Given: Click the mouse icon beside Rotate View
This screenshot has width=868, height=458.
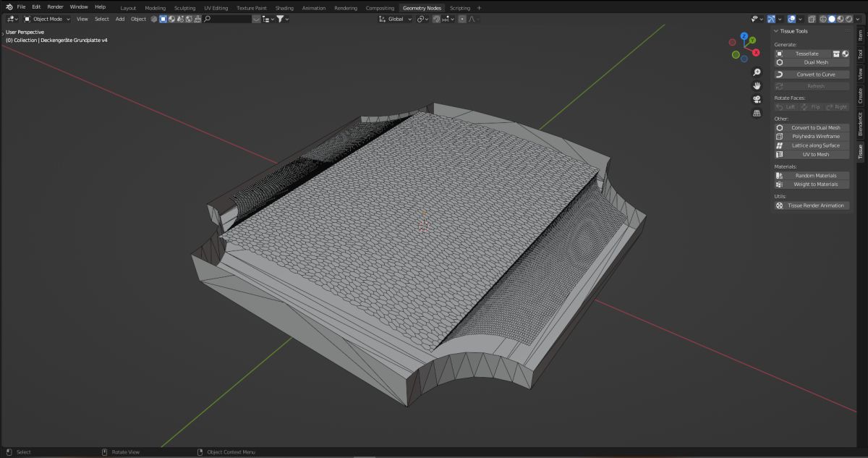Looking at the screenshot, I should tap(105, 452).
